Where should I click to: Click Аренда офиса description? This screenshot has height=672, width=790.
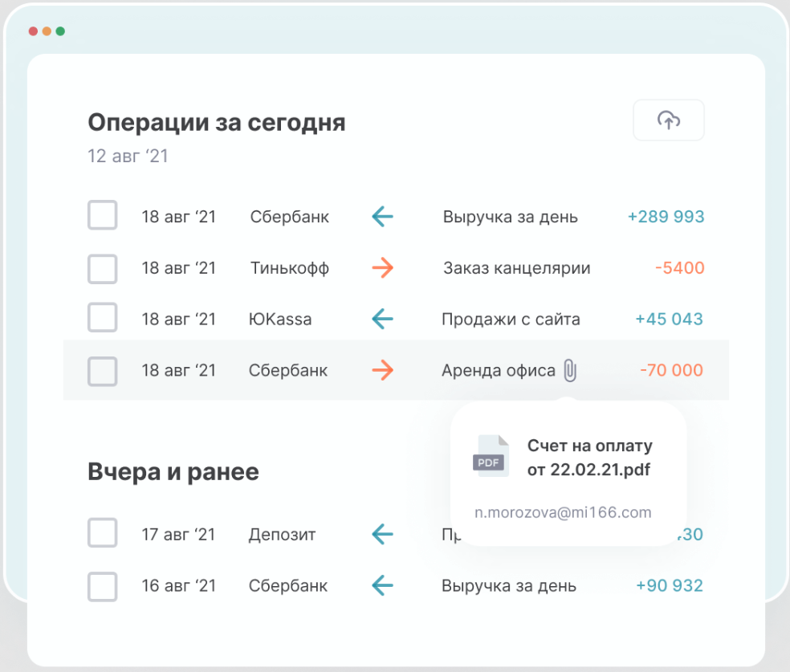[499, 370]
